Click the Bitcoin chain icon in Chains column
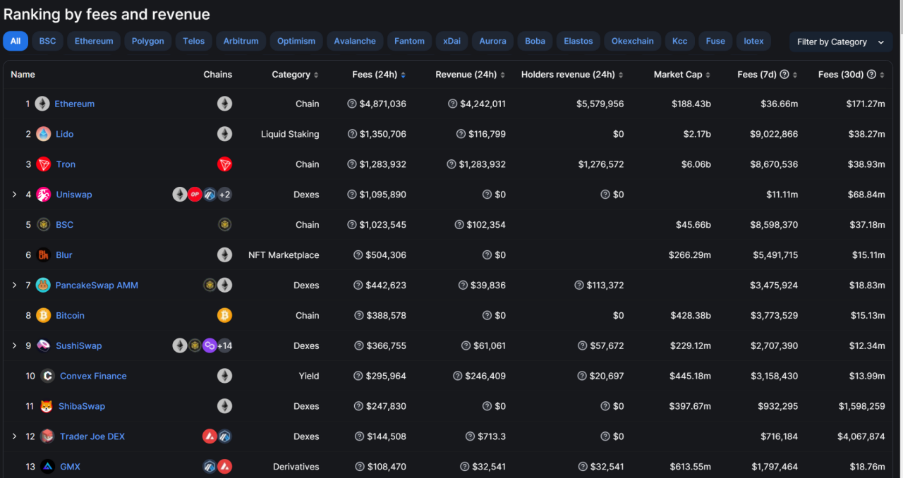The height and width of the screenshot is (478, 903). coord(225,316)
